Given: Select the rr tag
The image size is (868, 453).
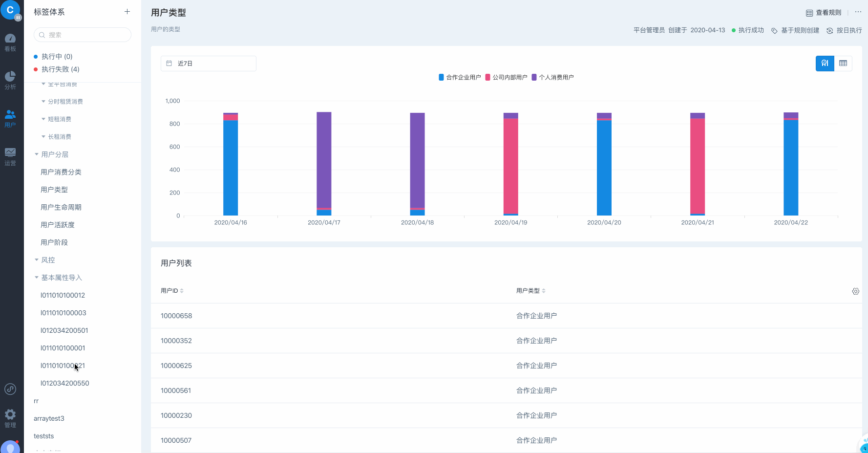Looking at the screenshot, I should pyautogui.click(x=36, y=401).
